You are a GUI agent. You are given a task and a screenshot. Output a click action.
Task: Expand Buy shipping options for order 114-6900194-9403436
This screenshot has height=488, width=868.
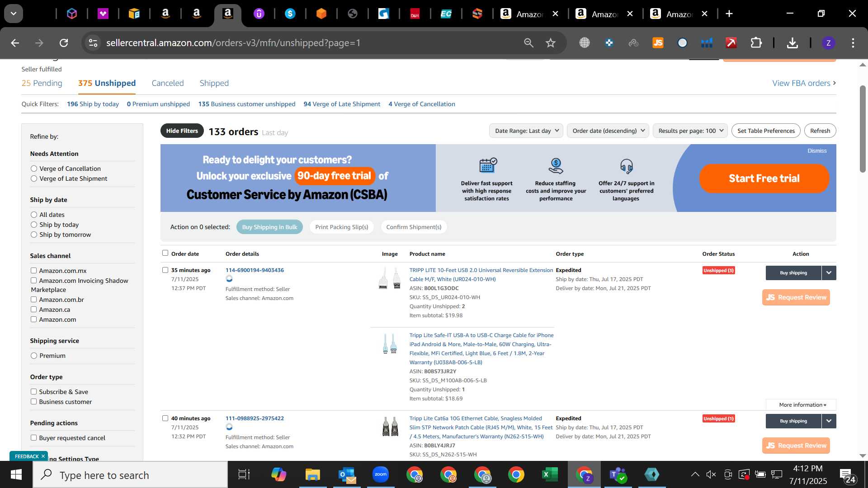(829, 273)
